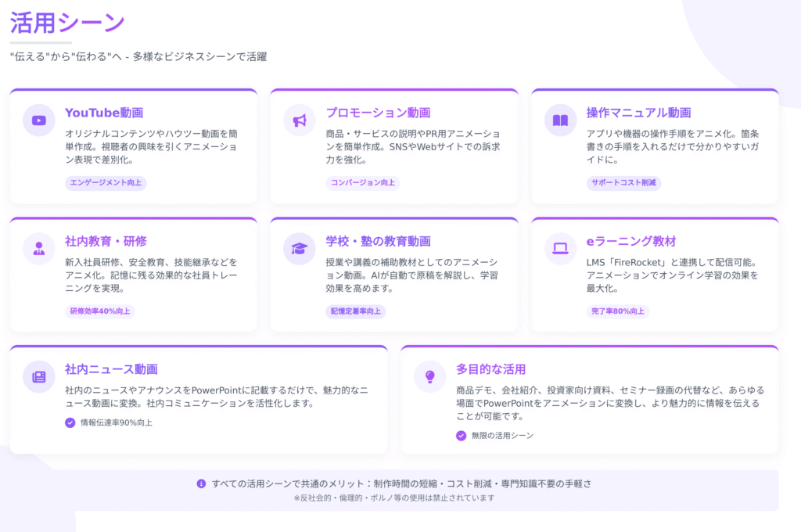
Task: Click the footer text すべての活用シーンで共通のメリット
Action: pos(288,483)
